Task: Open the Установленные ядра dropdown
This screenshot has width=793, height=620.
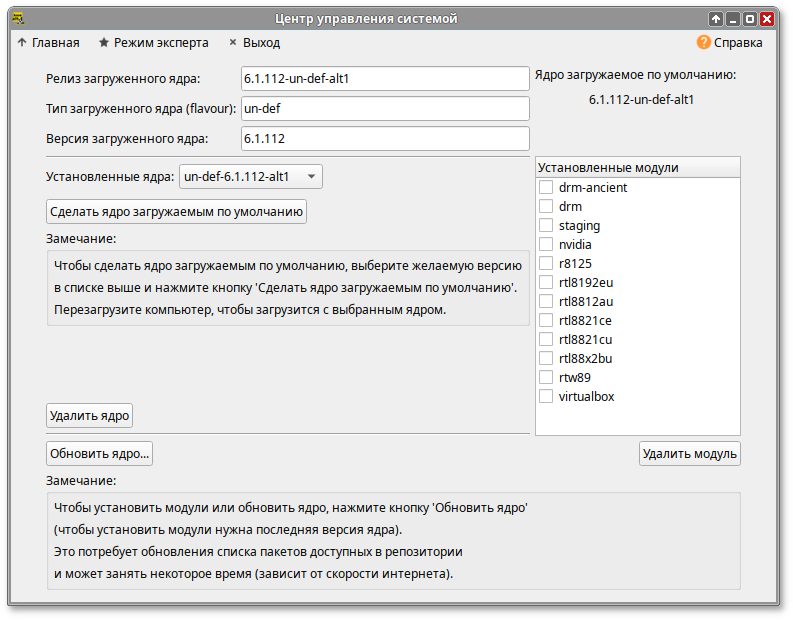Action: point(250,177)
